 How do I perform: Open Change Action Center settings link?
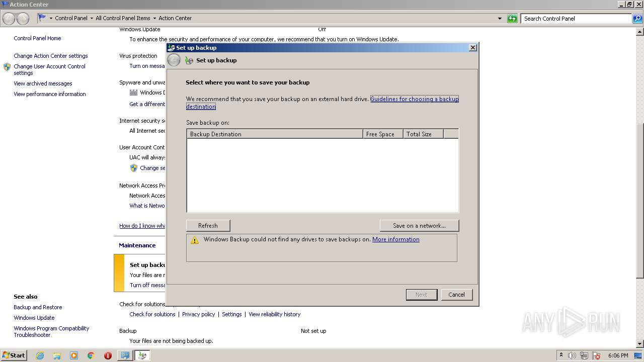click(51, 56)
